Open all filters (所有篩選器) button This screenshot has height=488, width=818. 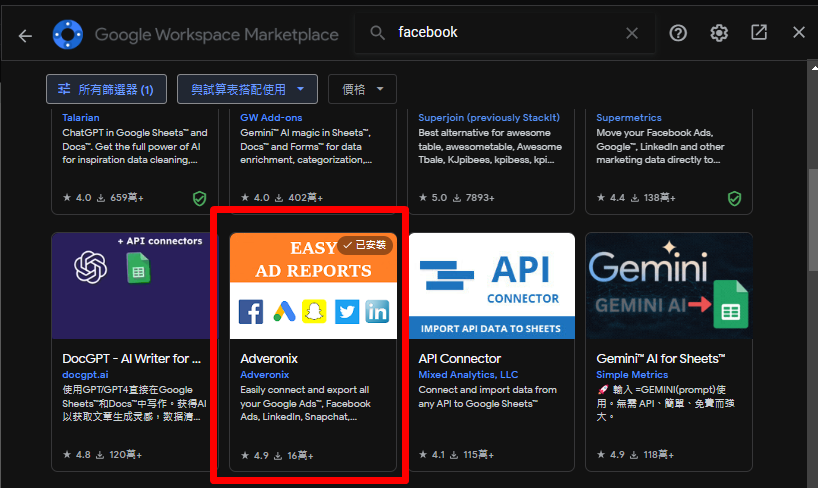pyautogui.click(x=106, y=89)
